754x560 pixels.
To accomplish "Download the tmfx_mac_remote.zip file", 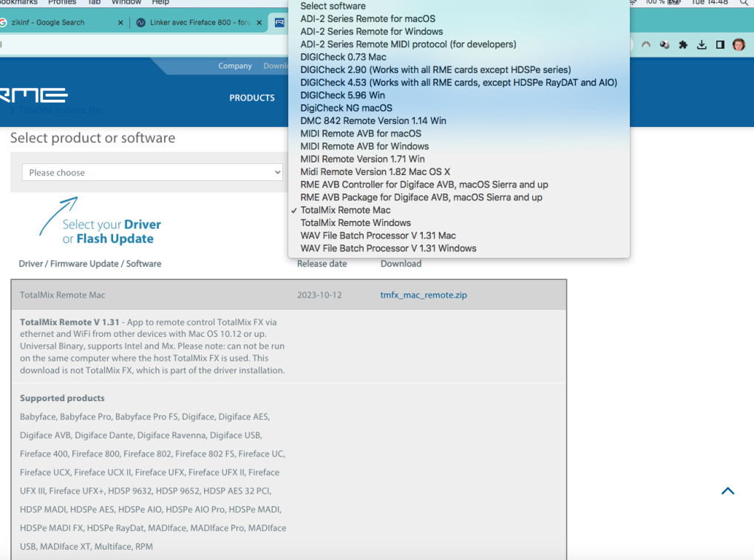I will tap(423, 295).
